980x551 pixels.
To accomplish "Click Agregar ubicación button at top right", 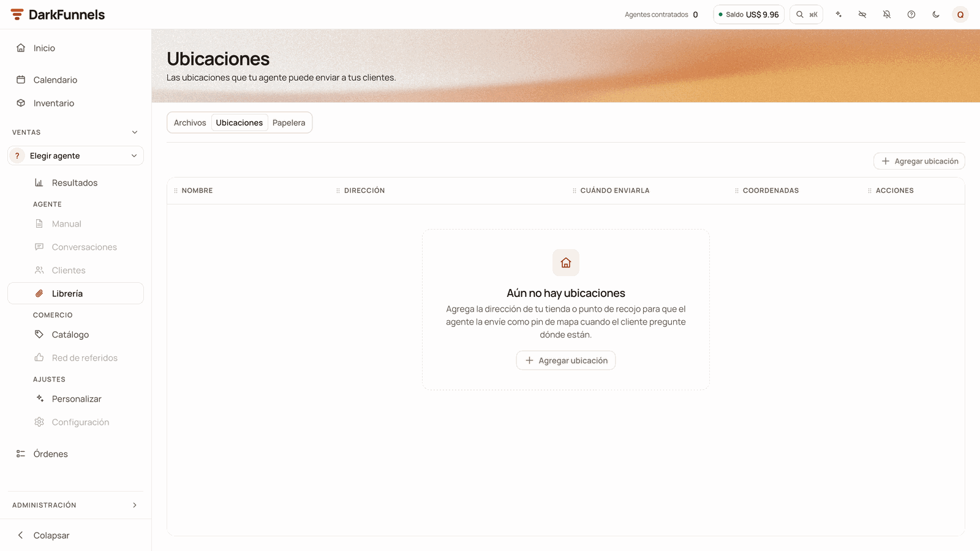I will [919, 161].
